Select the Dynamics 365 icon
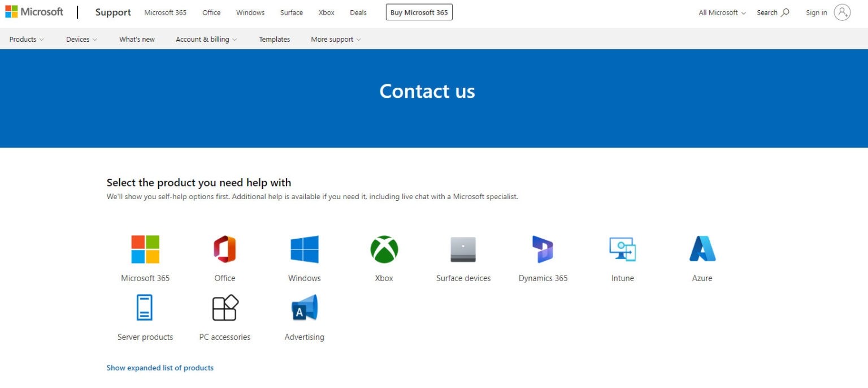Viewport: 868px width, 388px height. [542, 249]
